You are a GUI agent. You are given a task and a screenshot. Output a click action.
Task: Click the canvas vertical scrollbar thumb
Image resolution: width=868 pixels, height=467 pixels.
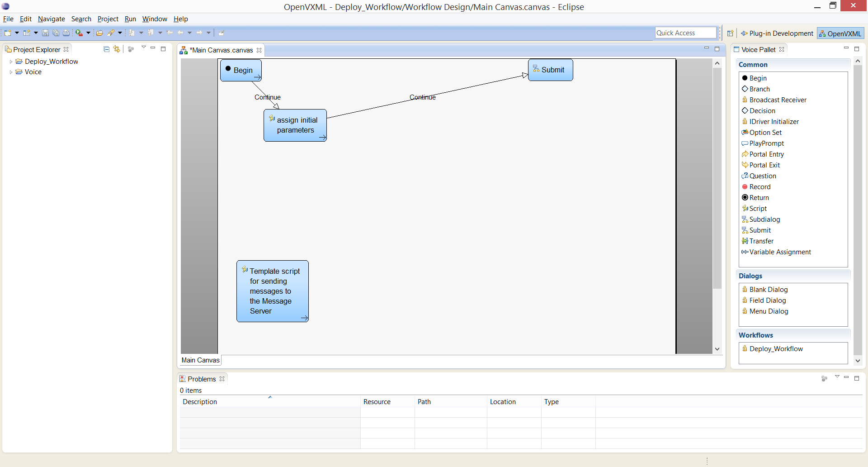[717, 178]
